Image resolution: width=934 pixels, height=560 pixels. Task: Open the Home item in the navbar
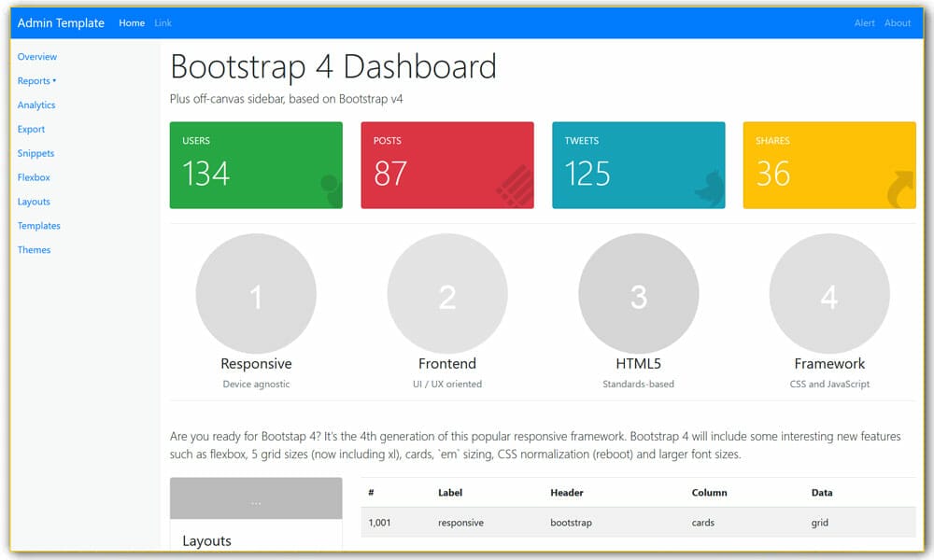[x=131, y=22]
